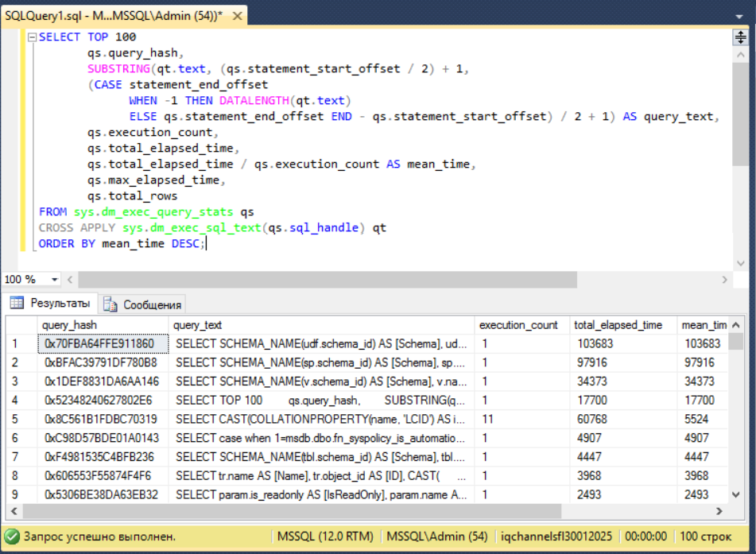Click query text SELECT param.is_readonly
The width and height of the screenshot is (756, 554).
coord(322,494)
